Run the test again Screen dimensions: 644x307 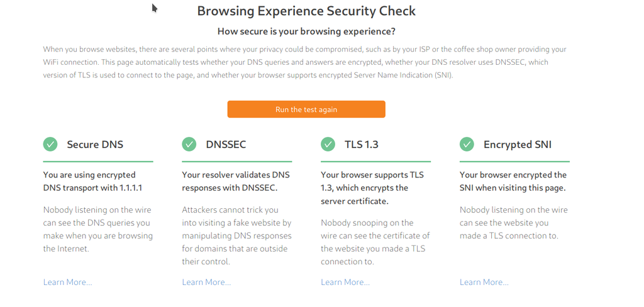pos(306,109)
